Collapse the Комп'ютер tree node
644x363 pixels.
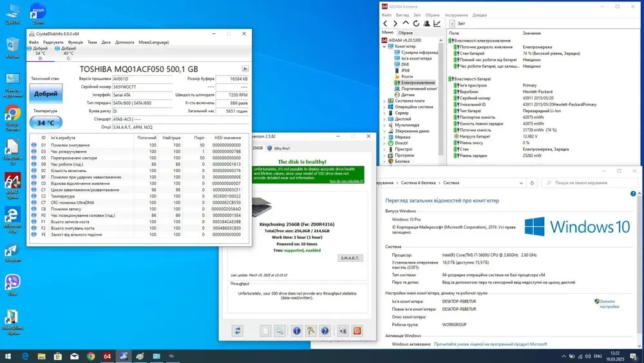coord(385,46)
